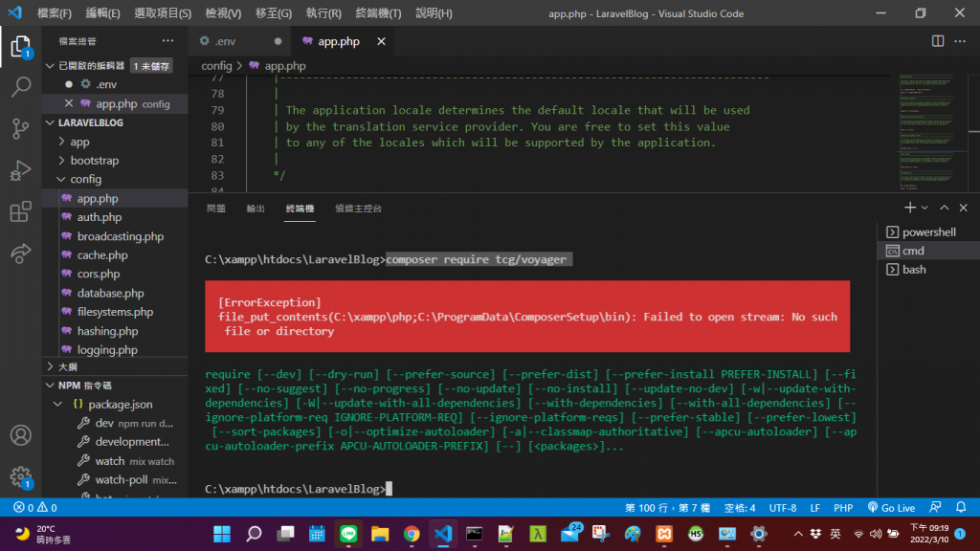Screen dimensions: 980x551
Task: Open the Selection (選取項目) menu
Action: point(163,13)
